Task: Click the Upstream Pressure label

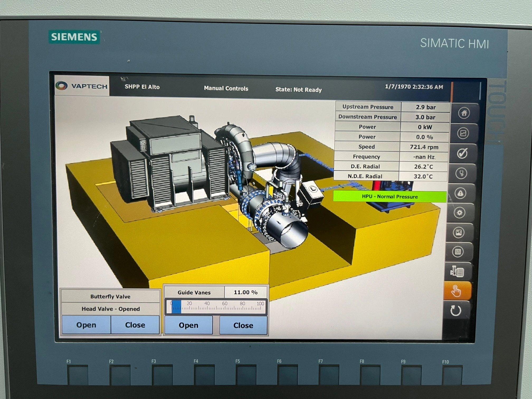Action: pos(368,107)
